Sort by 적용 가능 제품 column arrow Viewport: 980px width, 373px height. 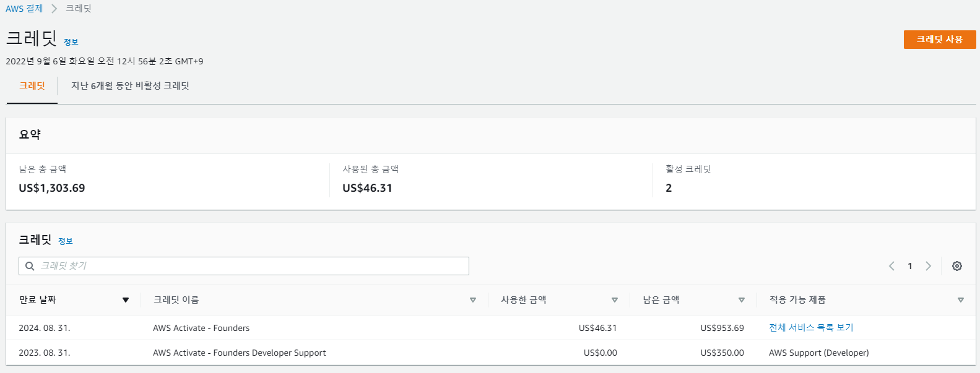(961, 300)
